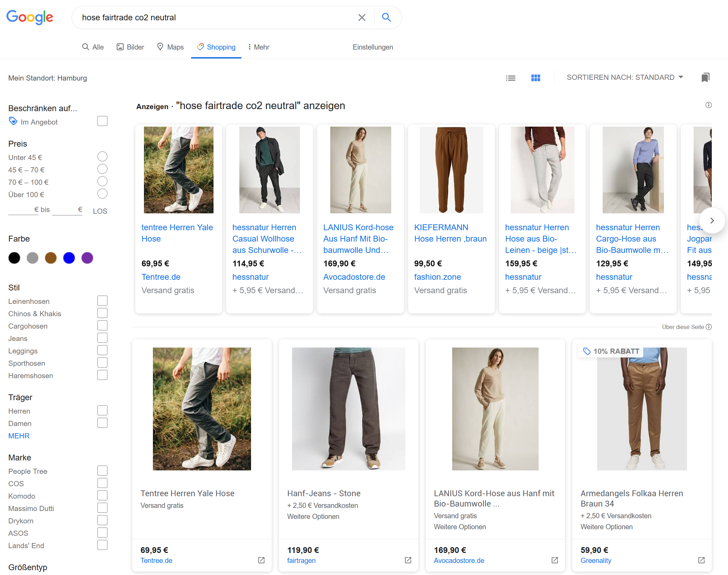Check the Herren filter
Screen dimensions: 728x575
[x=102, y=411]
